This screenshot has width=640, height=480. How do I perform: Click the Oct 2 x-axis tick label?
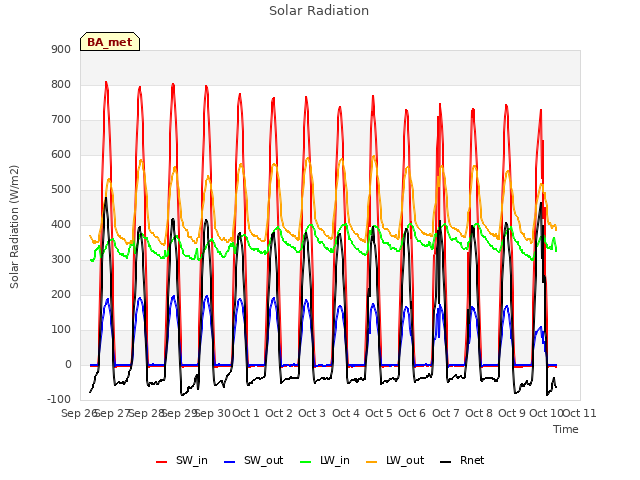[279, 413]
